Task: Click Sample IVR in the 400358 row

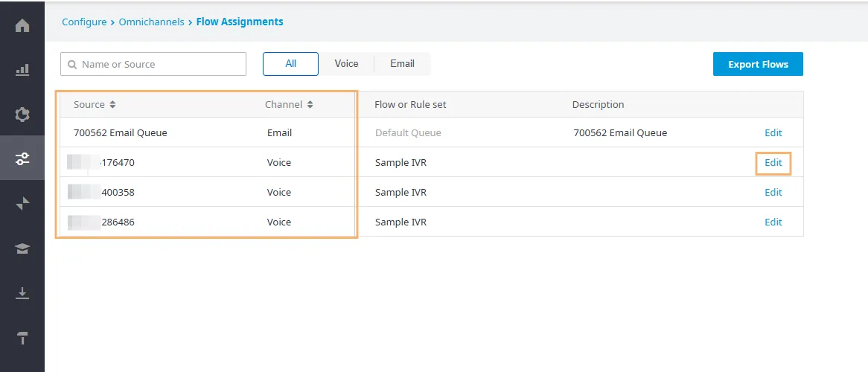Action: point(401,192)
